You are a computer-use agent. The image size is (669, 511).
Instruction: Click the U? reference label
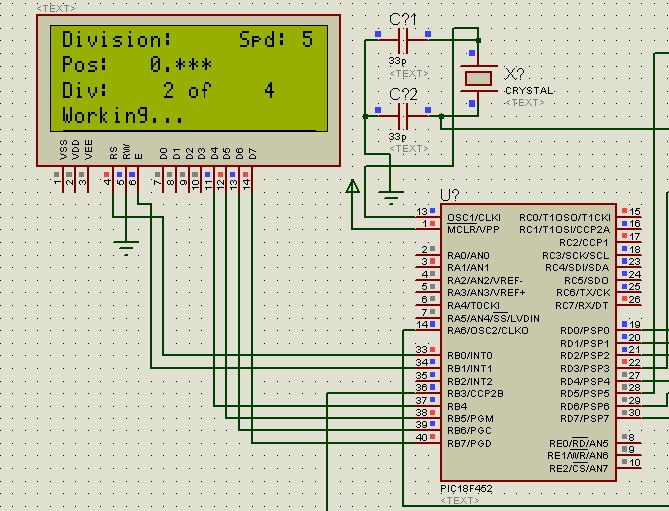pyautogui.click(x=452, y=194)
